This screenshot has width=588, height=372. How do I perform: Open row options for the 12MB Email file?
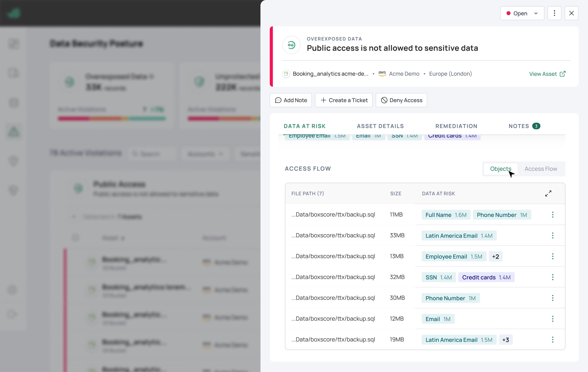[553, 319]
